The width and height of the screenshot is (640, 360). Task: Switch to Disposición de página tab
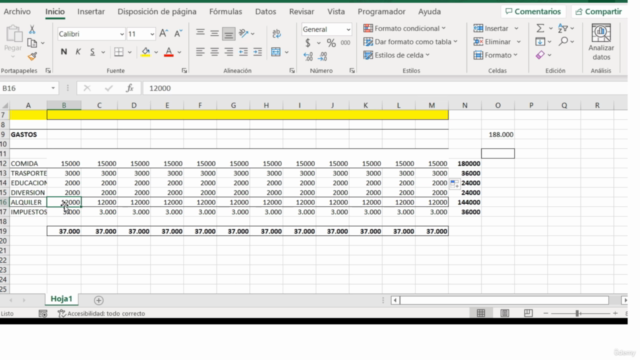[x=157, y=11]
